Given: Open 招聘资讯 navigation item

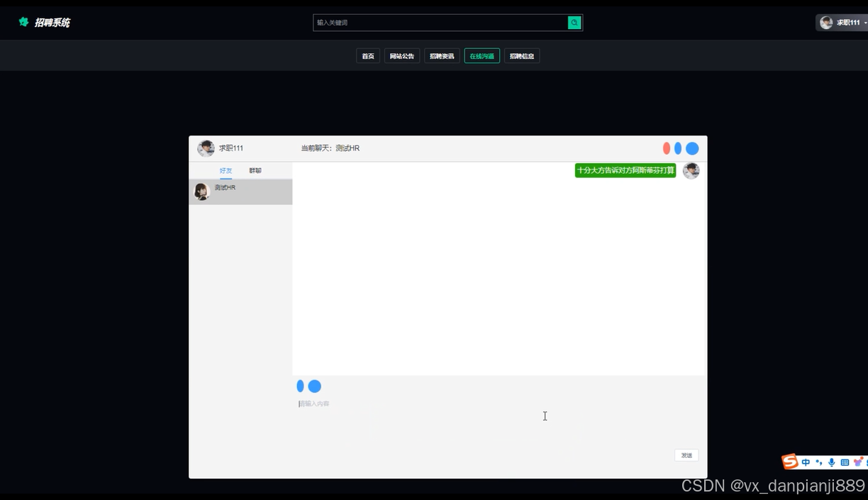Looking at the screenshot, I should pyautogui.click(x=442, y=56).
